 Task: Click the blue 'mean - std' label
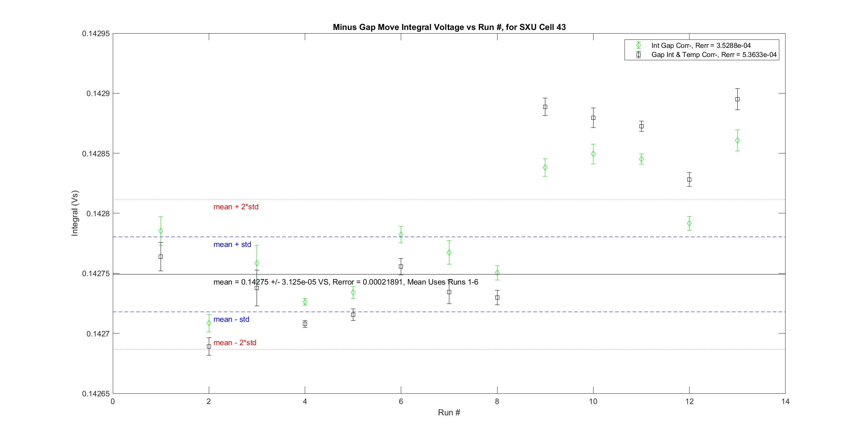coord(231,319)
